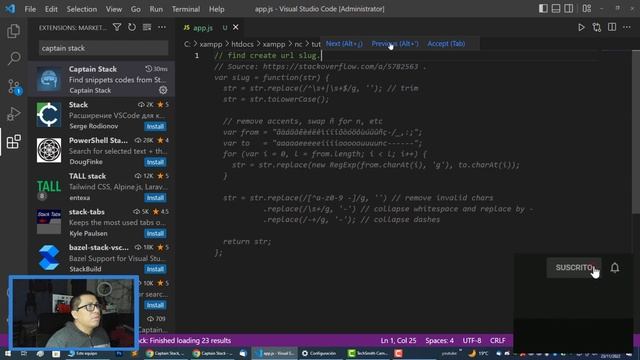Toggle primary side bar visibility
This screenshot has height=360, width=640.
point(543,9)
